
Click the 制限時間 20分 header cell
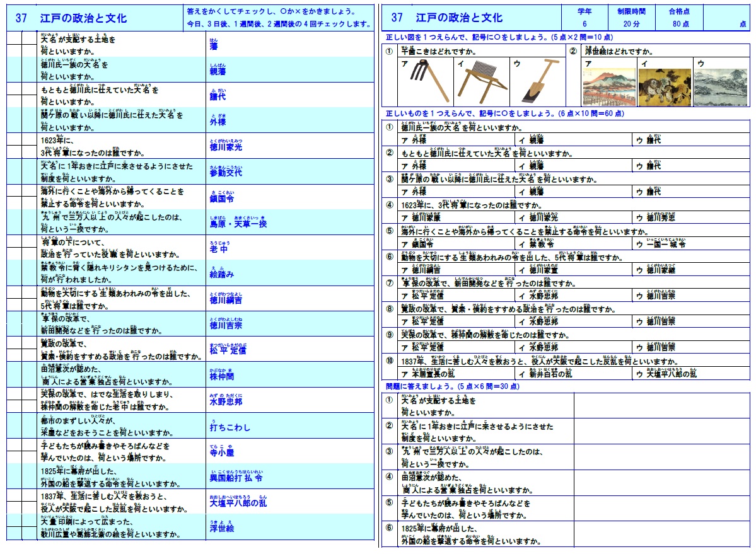pyautogui.click(x=631, y=18)
